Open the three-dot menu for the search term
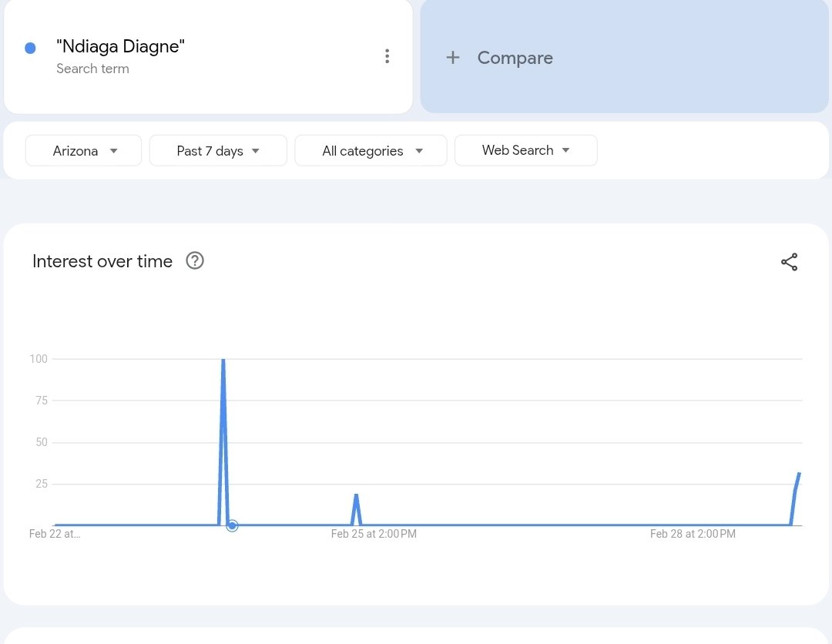The image size is (832, 644). click(387, 56)
